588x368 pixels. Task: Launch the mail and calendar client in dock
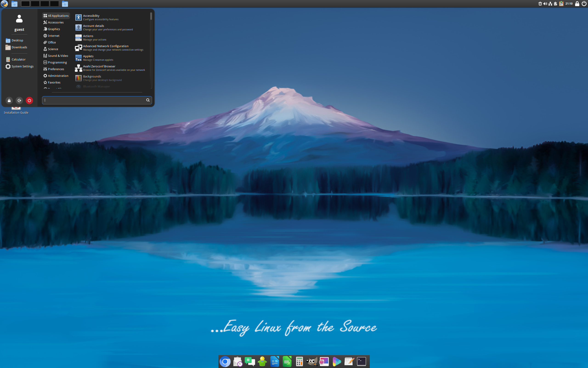pos(238,361)
